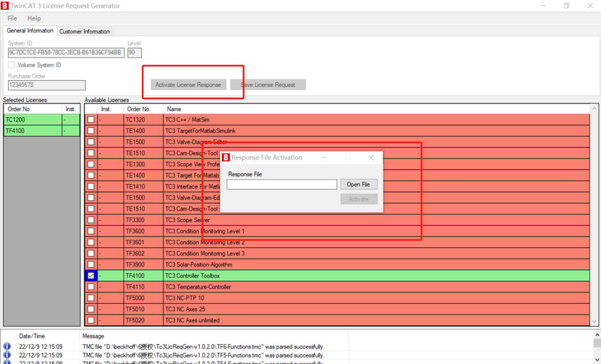Viewport: 601px width, 364px height.
Task: Click the Date/Time column header
Action: point(47,336)
